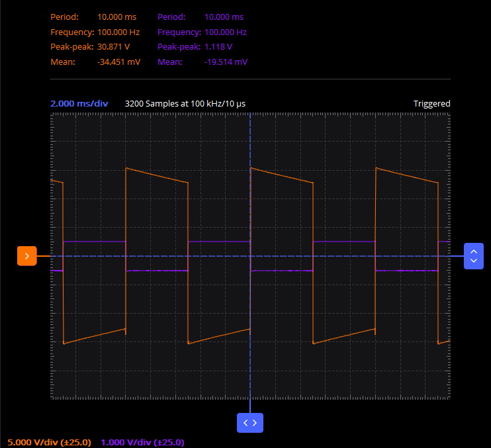This screenshot has height=448, width=491.
Task: Click the 2.000 ms/div timebase setting
Action: coord(79,104)
